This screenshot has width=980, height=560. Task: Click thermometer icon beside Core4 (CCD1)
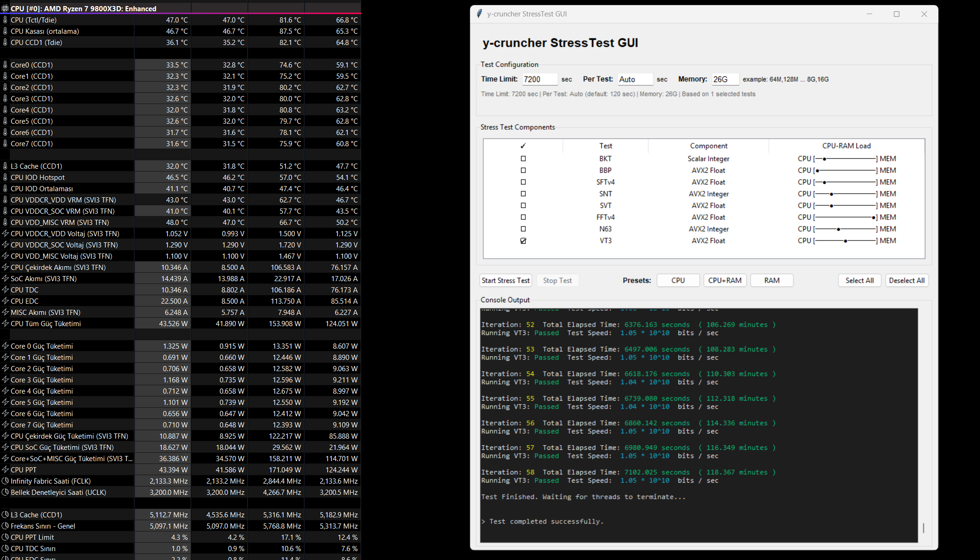pyautogui.click(x=5, y=110)
